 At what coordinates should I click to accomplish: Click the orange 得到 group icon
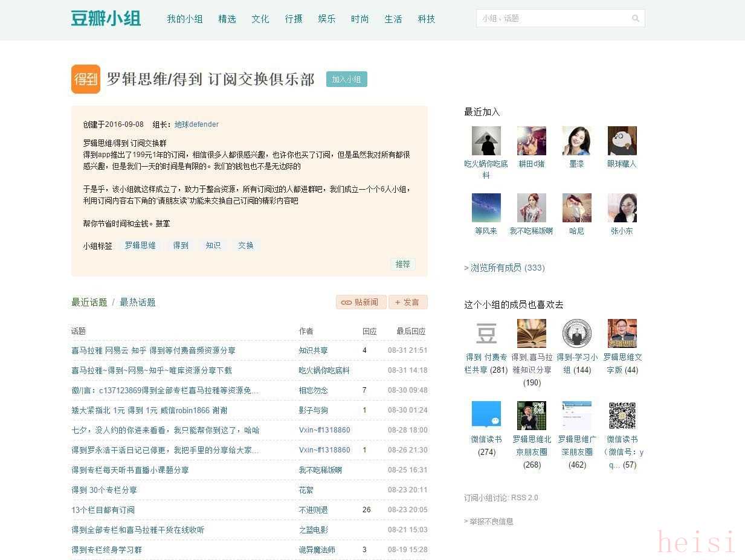pyautogui.click(x=86, y=79)
